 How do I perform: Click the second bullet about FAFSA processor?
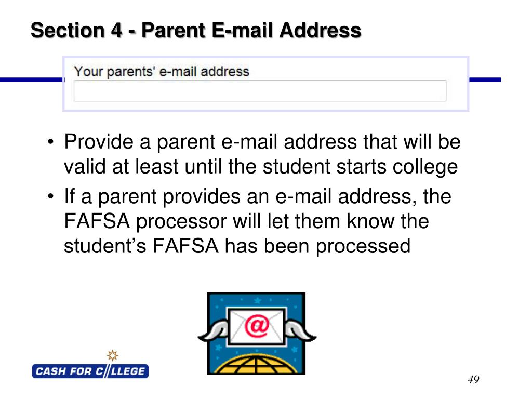click(258, 221)
